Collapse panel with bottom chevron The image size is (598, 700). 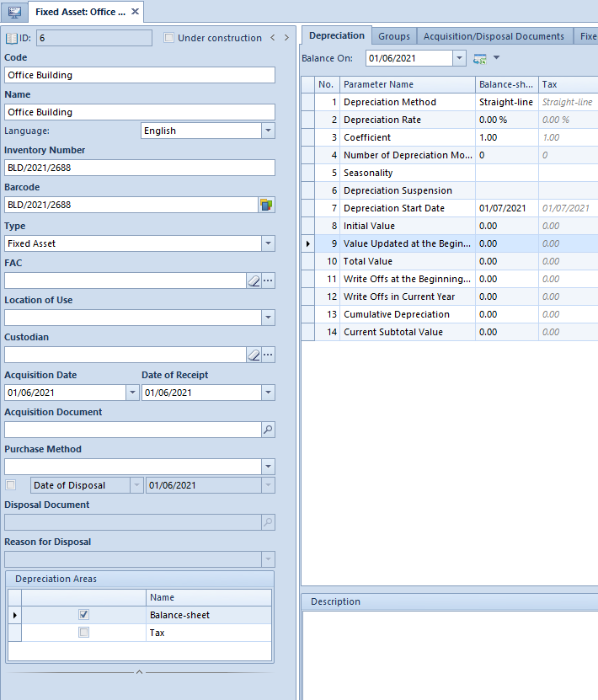click(x=139, y=672)
